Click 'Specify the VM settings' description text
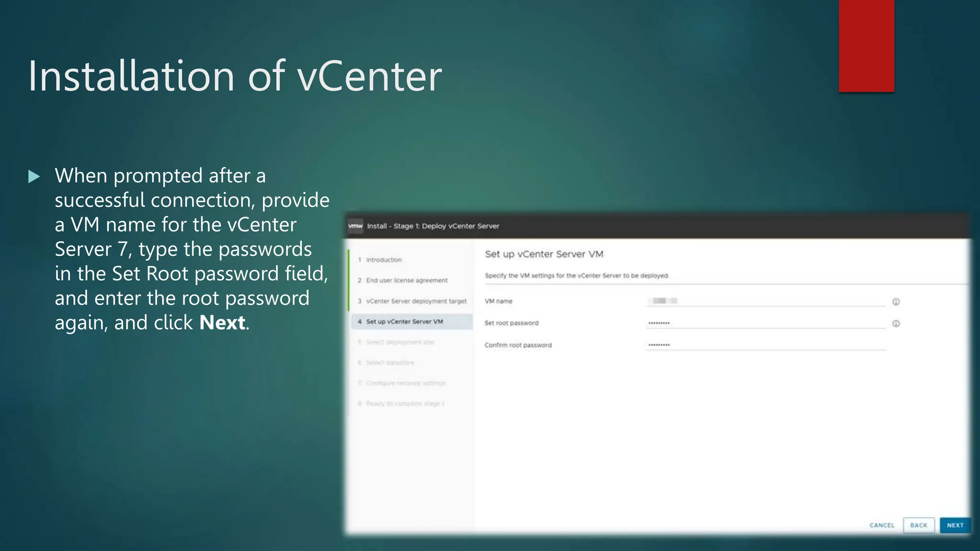980x551 pixels. coord(577,275)
